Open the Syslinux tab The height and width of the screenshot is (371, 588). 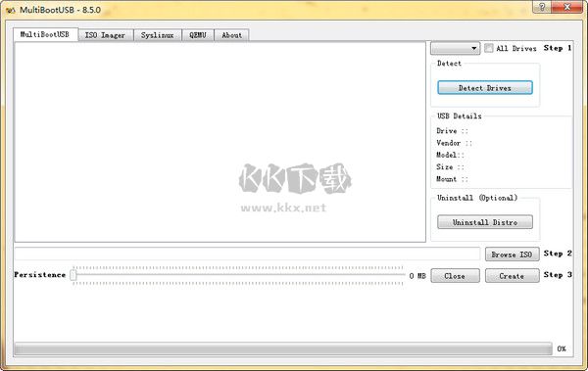pos(158,35)
